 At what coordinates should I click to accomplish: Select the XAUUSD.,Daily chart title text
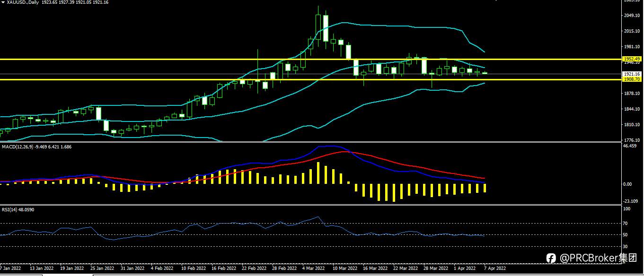tap(22, 2)
